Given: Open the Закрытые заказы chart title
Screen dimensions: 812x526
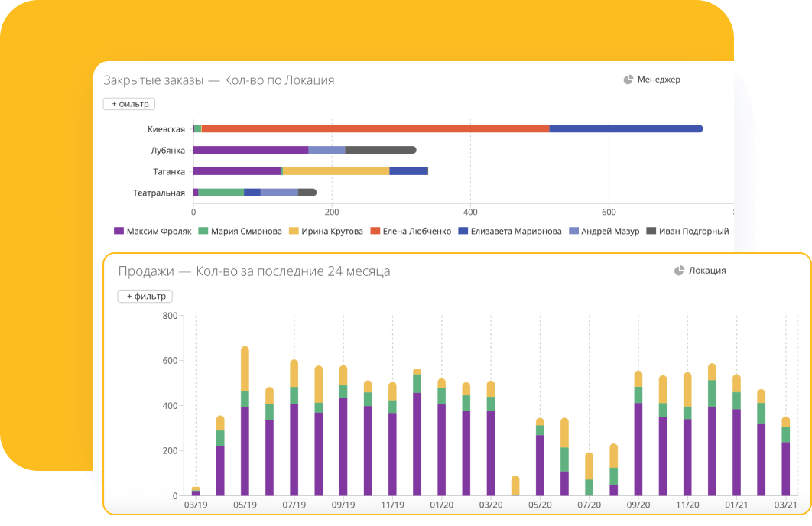Looking at the screenshot, I should [219, 80].
